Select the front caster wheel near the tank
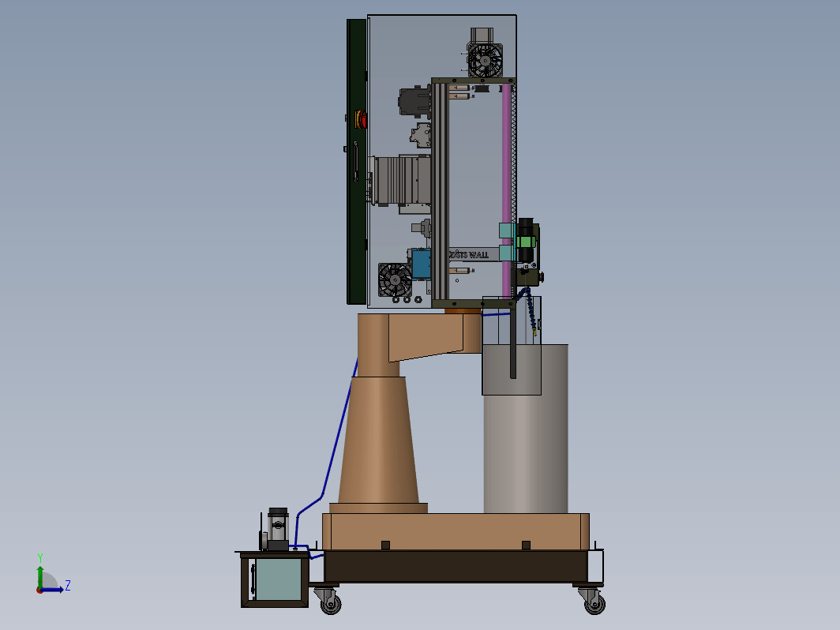Viewport: 840px width, 630px height. click(x=331, y=603)
